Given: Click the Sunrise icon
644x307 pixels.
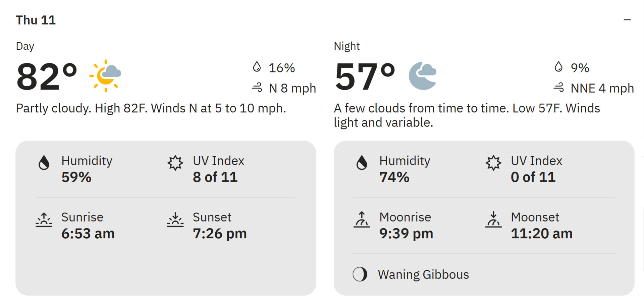Looking at the screenshot, I should [44, 220].
